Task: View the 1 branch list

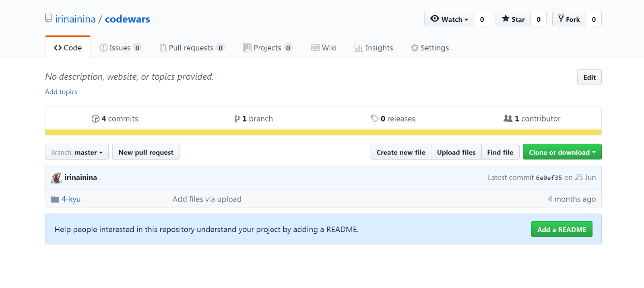Action: pyautogui.click(x=254, y=119)
